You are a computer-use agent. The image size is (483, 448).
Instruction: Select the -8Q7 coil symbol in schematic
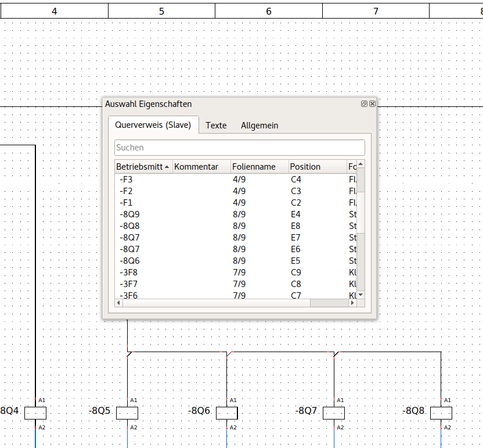(x=334, y=413)
